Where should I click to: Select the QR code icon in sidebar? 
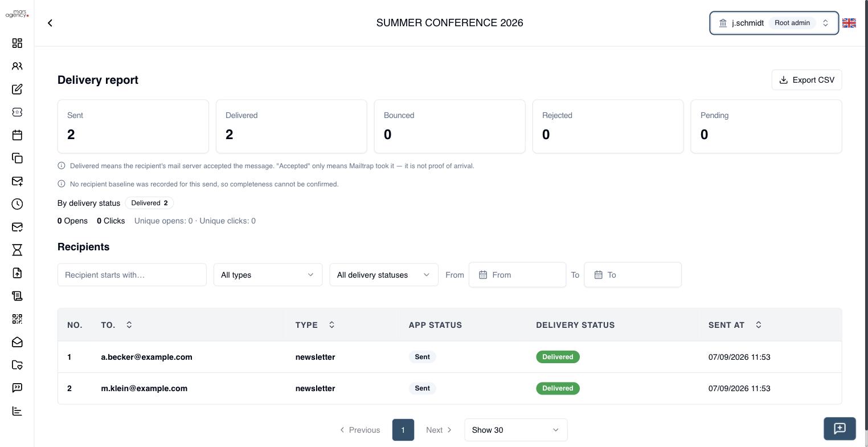17,319
